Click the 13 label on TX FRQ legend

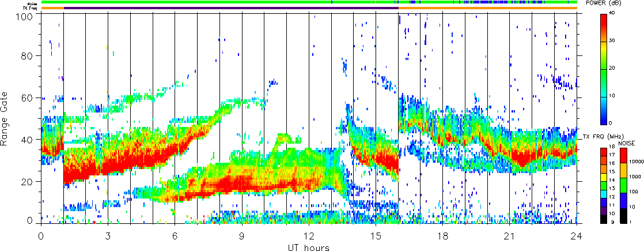click(x=612, y=189)
